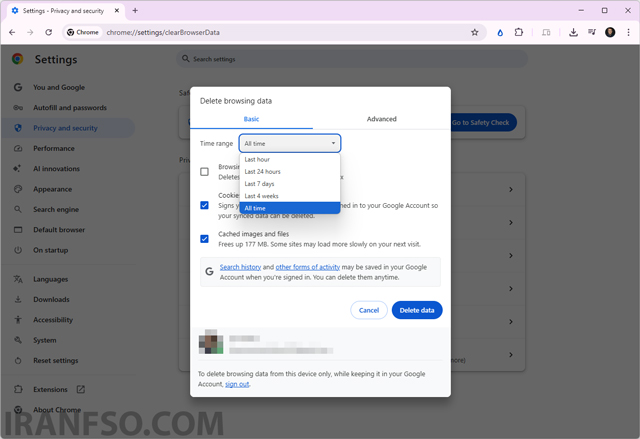Collapse the Time range All time dropdown
The image size is (640, 439).
point(290,144)
